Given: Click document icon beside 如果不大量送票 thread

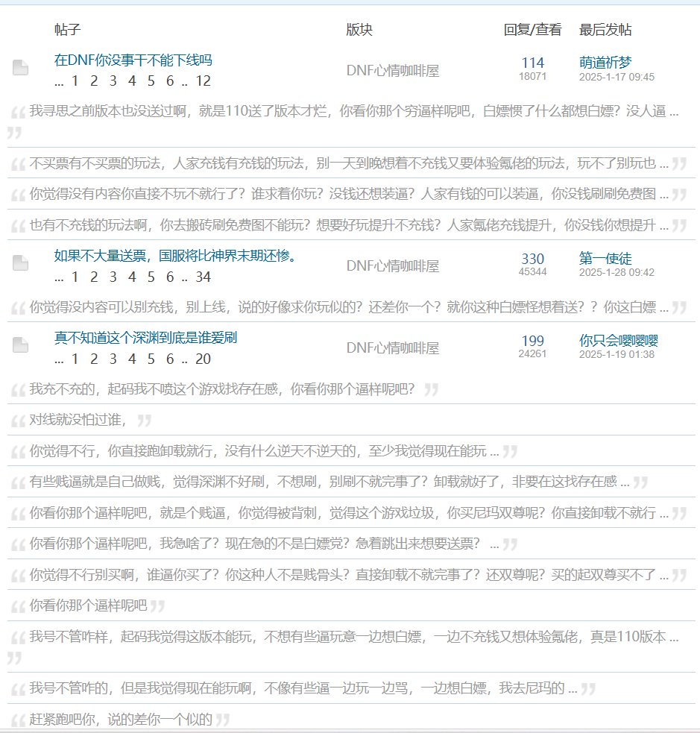Looking at the screenshot, I should click(20, 263).
